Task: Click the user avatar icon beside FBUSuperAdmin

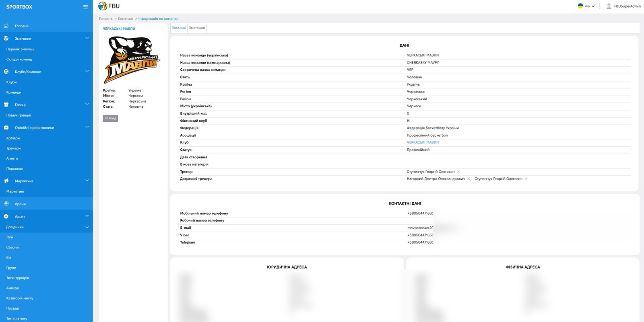Action: (x=609, y=6)
